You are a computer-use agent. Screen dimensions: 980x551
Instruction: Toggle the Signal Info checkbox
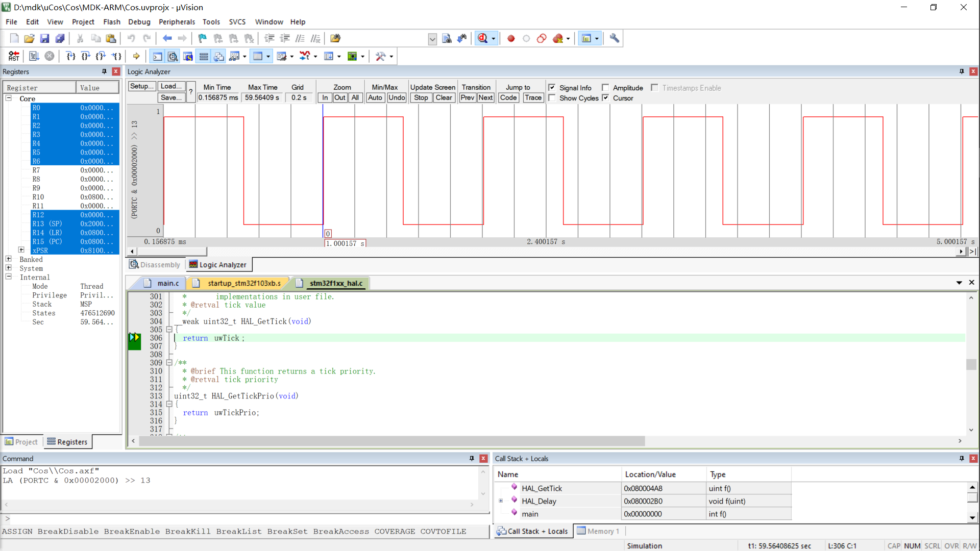(552, 87)
